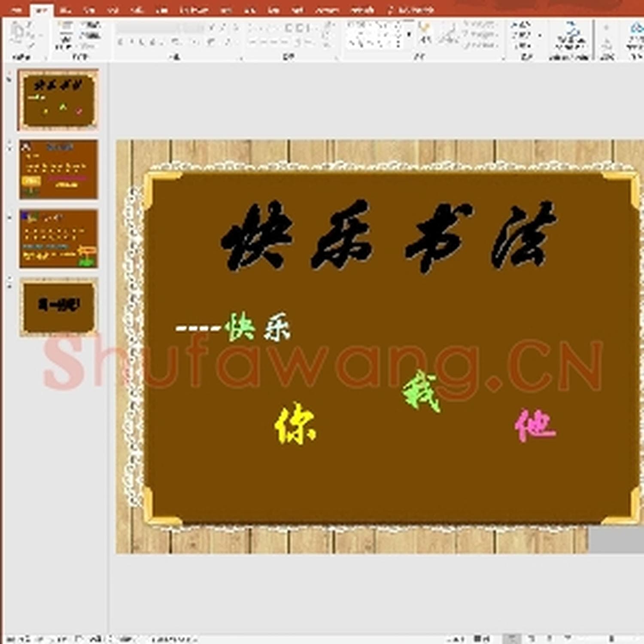Toggle bold text formatting
This screenshot has height=644, width=644.
click(x=121, y=42)
